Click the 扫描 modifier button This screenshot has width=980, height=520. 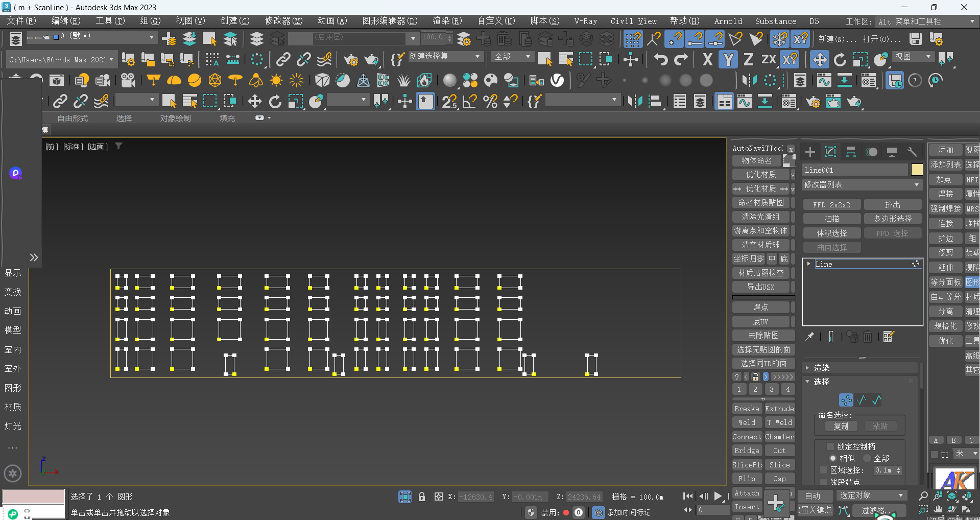(831, 219)
